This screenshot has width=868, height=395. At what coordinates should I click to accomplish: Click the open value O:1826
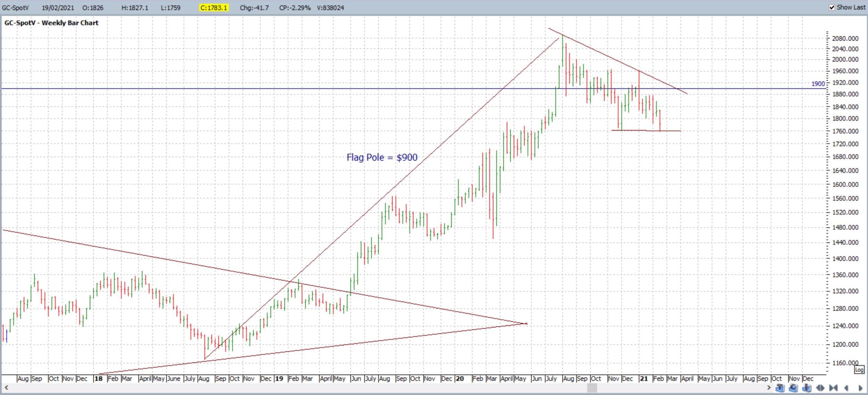point(93,8)
